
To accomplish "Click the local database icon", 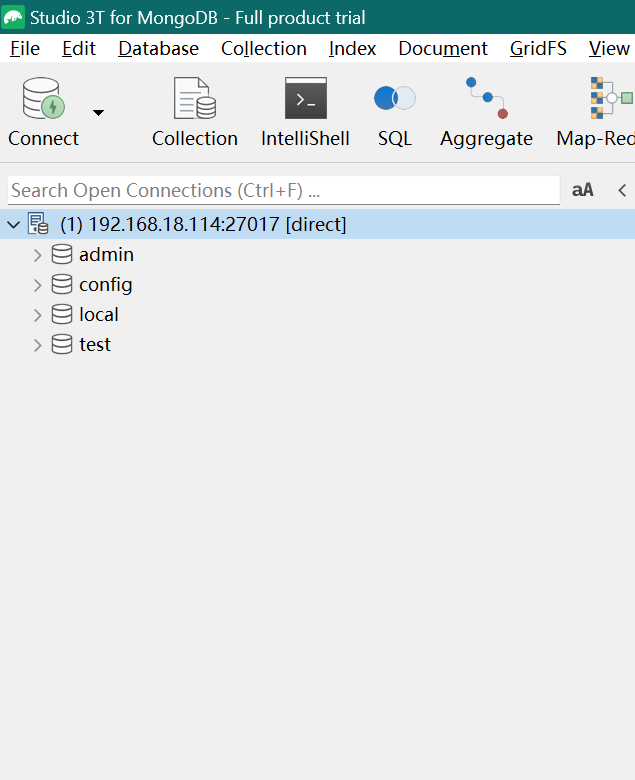I will [62, 314].
